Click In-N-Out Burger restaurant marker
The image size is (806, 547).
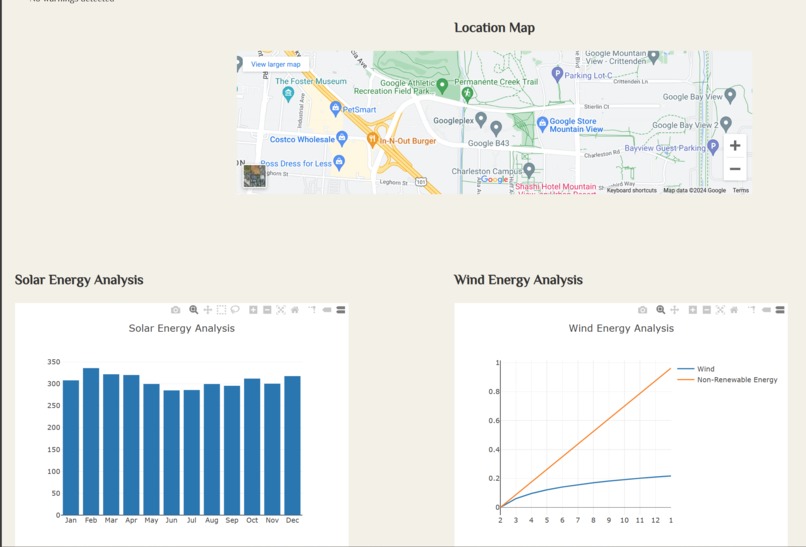point(372,139)
